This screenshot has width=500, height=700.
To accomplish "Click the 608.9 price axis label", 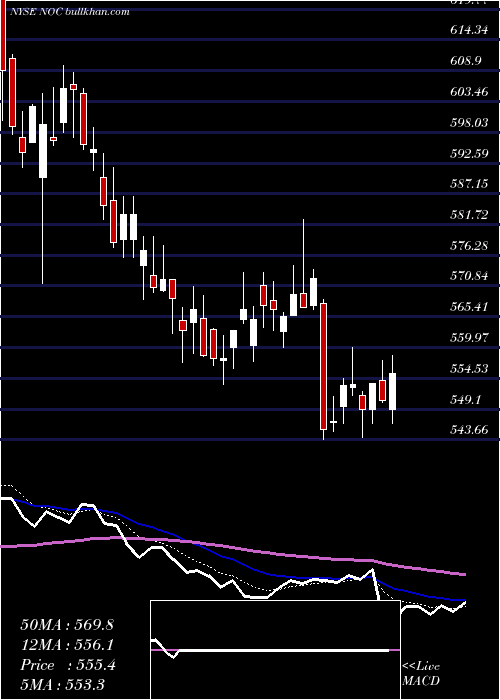I will coord(465,60).
